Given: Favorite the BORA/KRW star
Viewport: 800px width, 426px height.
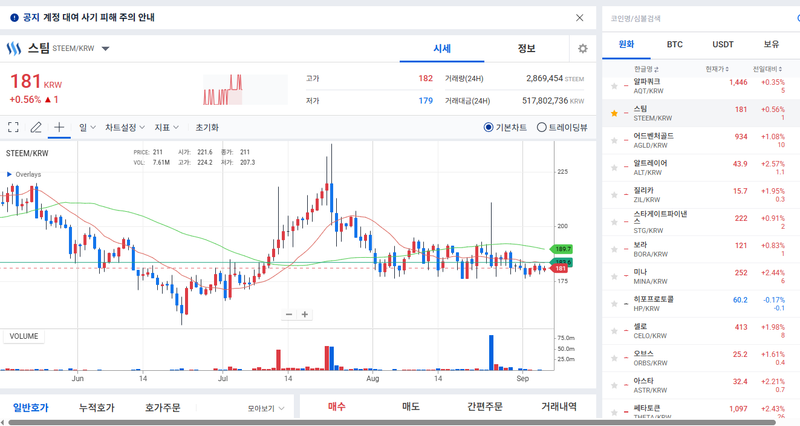Looking at the screenshot, I should [x=614, y=249].
